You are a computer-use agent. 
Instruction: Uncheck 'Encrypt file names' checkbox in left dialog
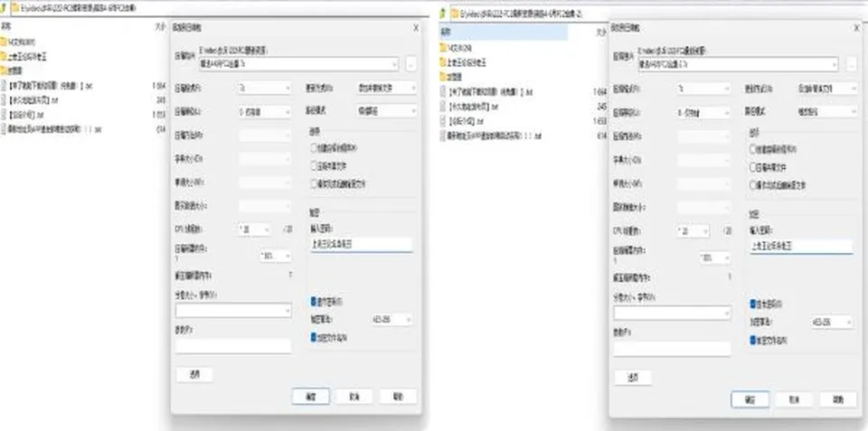click(x=314, y=337)
